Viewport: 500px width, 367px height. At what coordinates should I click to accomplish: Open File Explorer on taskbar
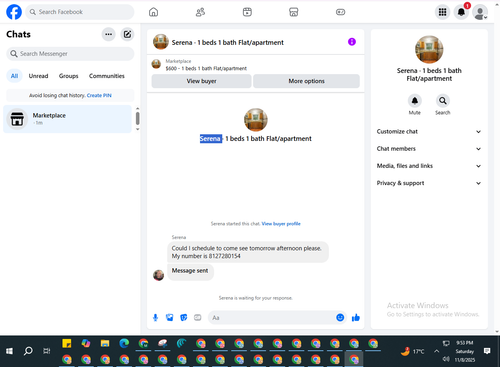click(105, 343)
